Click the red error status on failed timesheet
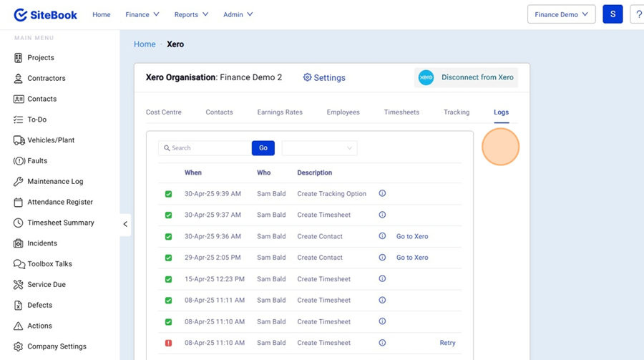This screenshot has height=360, width=644. 169,344
